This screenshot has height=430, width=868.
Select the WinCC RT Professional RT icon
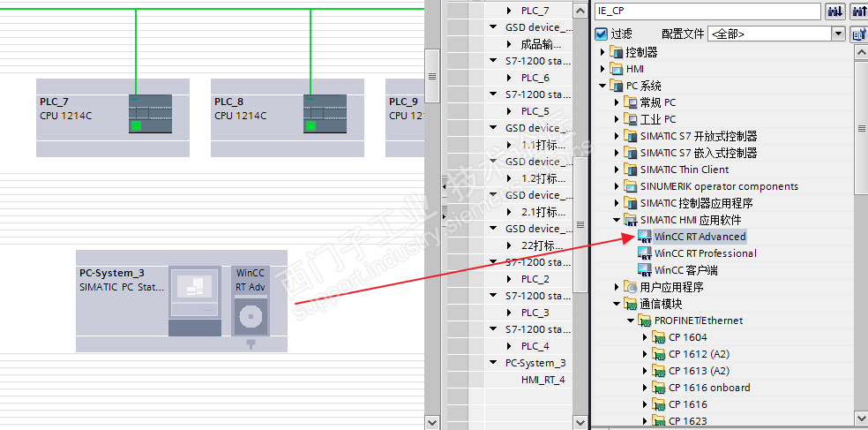[644, 253]
